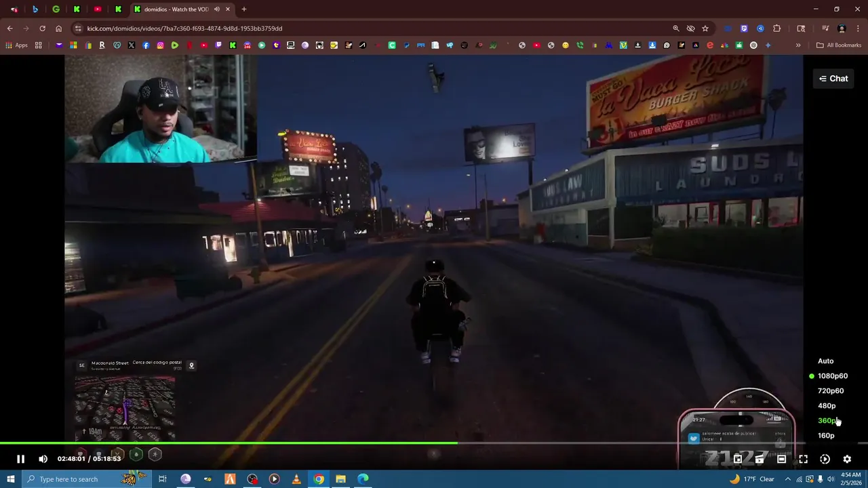
Task: Open the Extensions puzzle menu
Action: (x=777, y=28)
